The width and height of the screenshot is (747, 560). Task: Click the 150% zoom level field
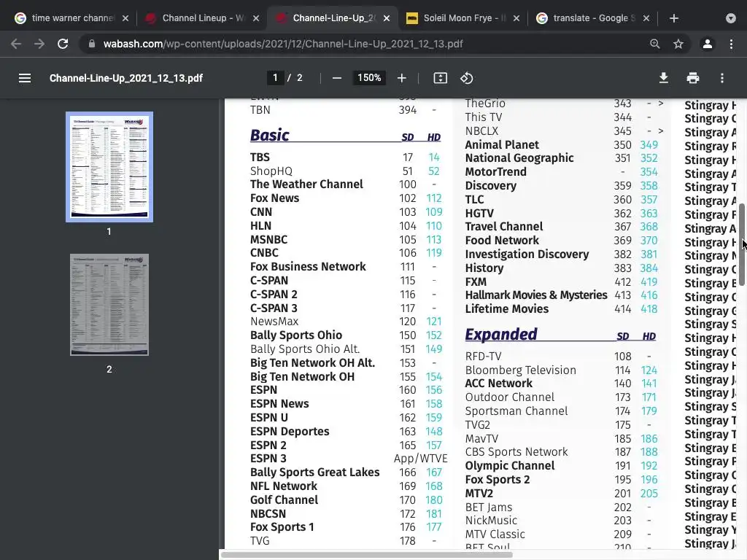coord(369,77)
